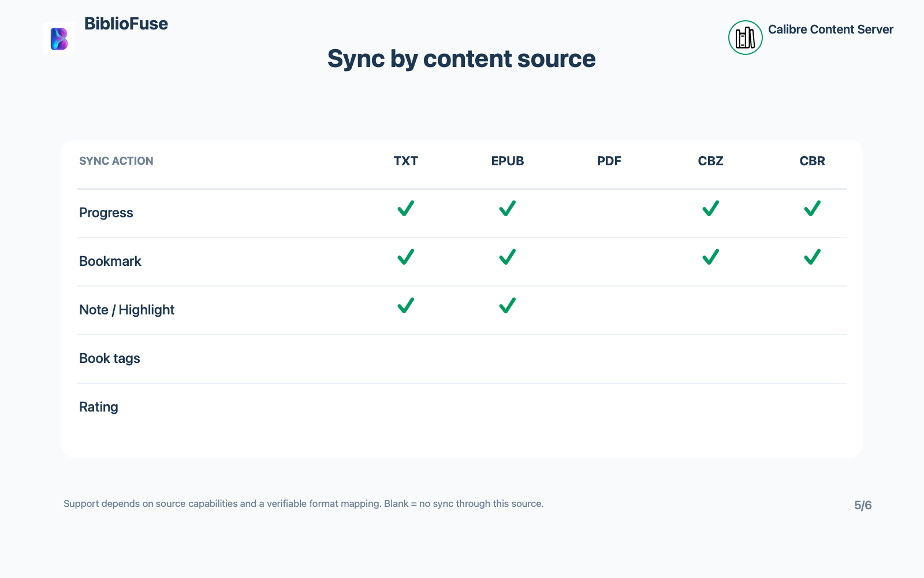924x578 pixels.
Task: Click the Bookmark checkmark under EPUB
Action: pyautogui.click(x=508, y=257)
